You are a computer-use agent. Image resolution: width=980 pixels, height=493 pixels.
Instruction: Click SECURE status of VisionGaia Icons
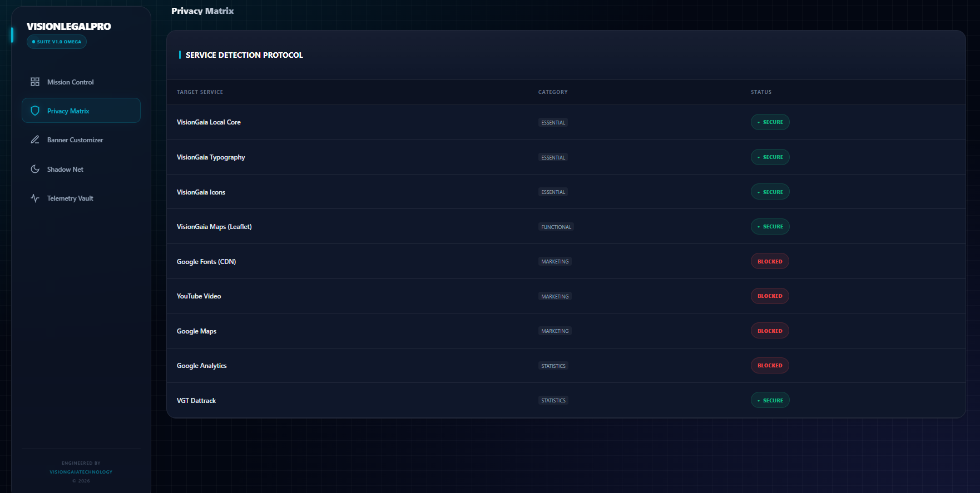coord(770,192)
